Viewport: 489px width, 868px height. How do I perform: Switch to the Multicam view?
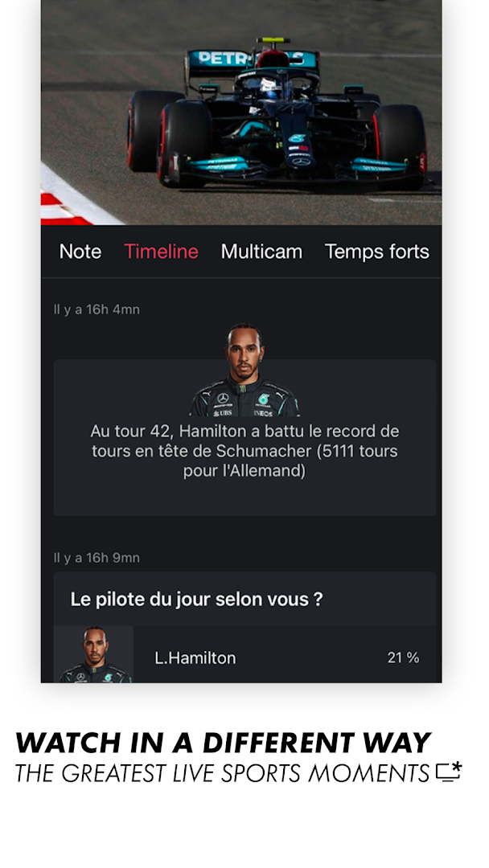[x=262, y=252]
